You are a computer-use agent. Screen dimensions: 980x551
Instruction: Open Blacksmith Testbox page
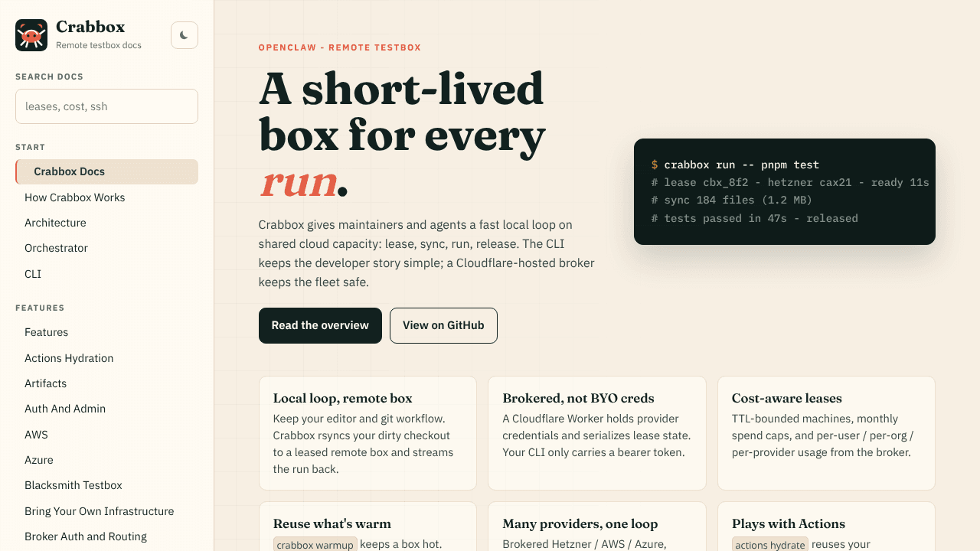click(x=106, y=485)
